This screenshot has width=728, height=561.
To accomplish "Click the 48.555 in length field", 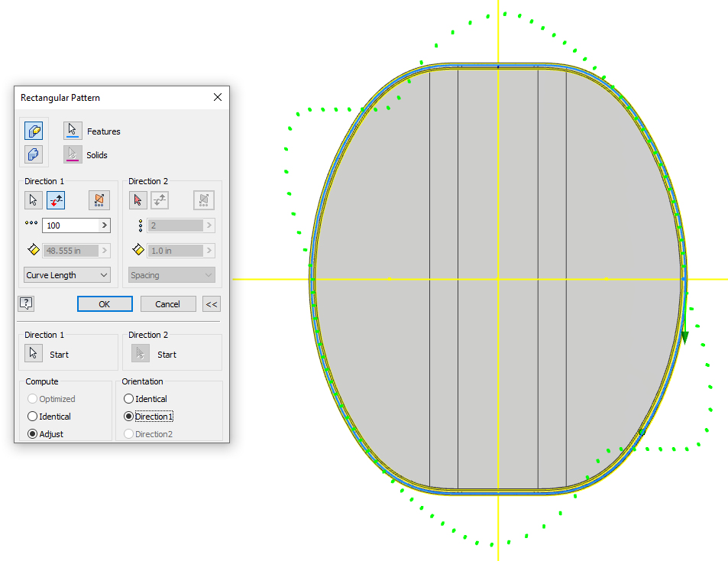I will (x=70, y=251).
